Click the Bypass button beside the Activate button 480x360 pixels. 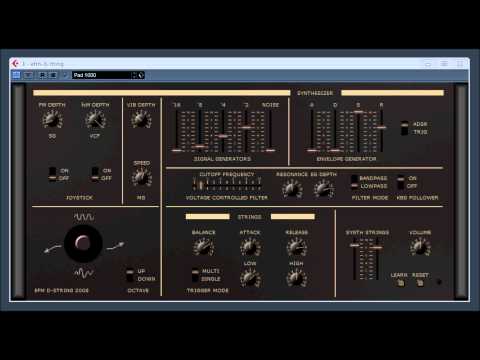28,75
